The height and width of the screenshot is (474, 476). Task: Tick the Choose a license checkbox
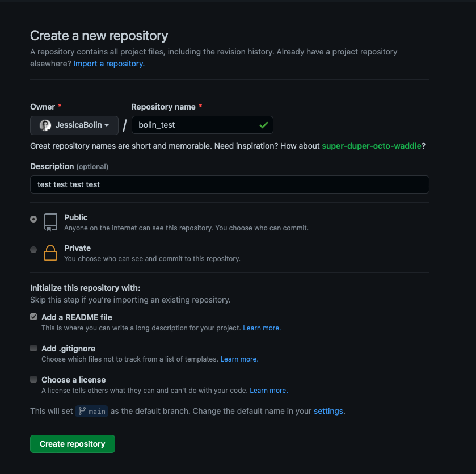coord(33,379)
